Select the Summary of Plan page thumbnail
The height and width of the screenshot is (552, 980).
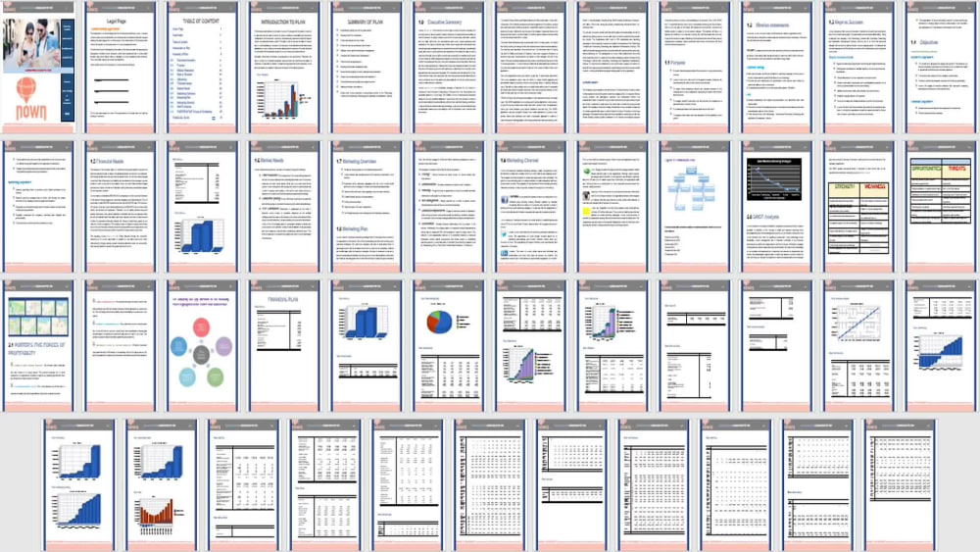click(367, 67)
